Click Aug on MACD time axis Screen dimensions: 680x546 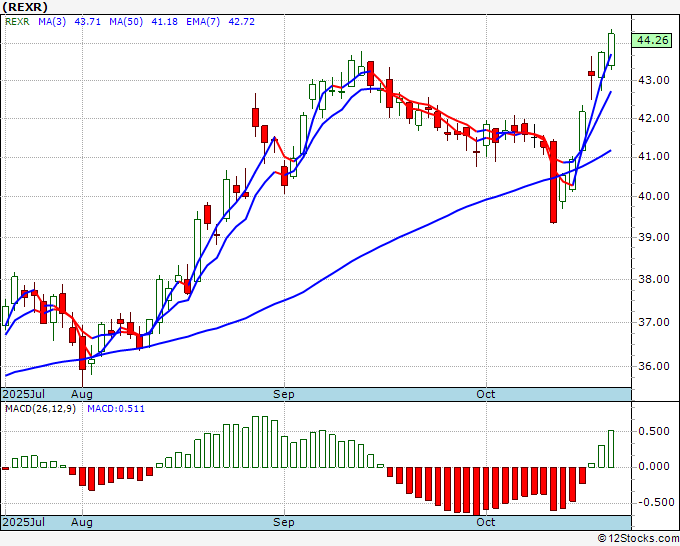point(82,522)
